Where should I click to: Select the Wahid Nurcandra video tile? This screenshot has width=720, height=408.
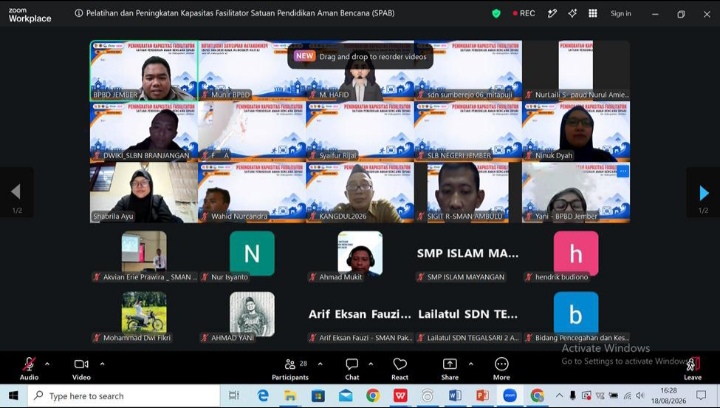(x=252, y=192)
